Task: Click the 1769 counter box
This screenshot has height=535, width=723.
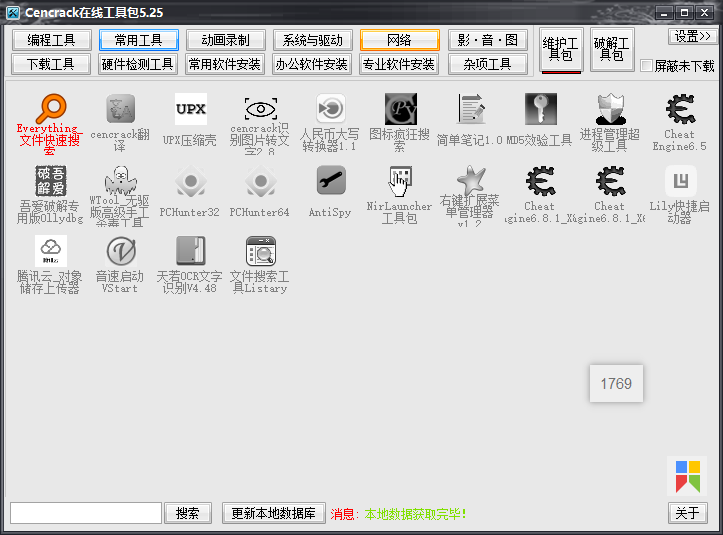Action: 616,383
